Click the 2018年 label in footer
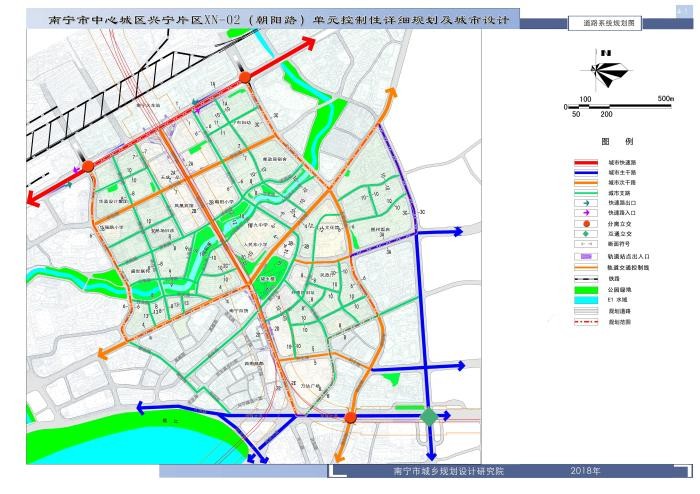 pyautogui.click(x=585, y=471)
